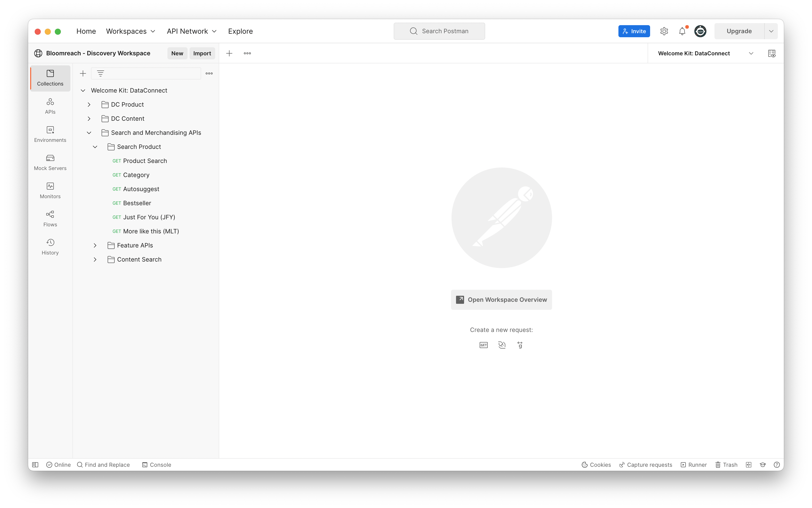Toggle the sidebar visibility icon
The height and width of the screenshot is (508, 812).
(35, 465)
